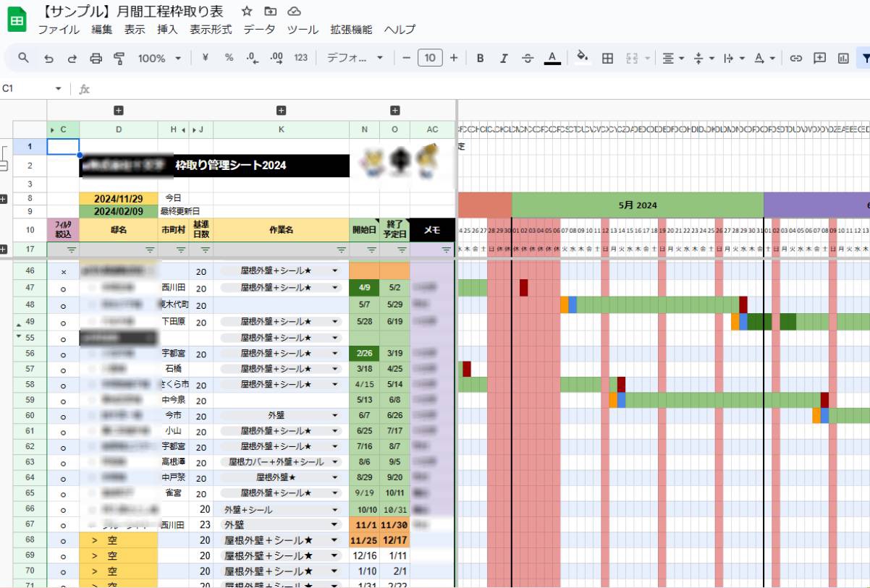Select the 5月 2024 month header
870x588 pixels.
(638, 205)
